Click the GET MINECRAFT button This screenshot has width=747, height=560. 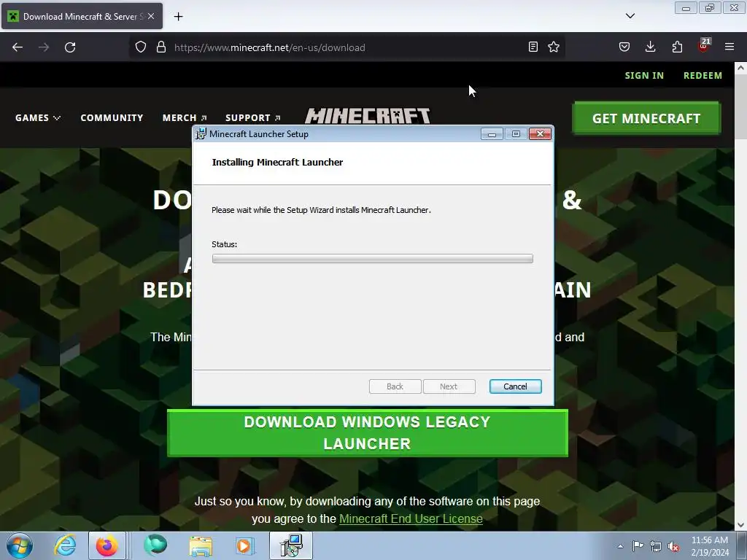pos(646,118)
